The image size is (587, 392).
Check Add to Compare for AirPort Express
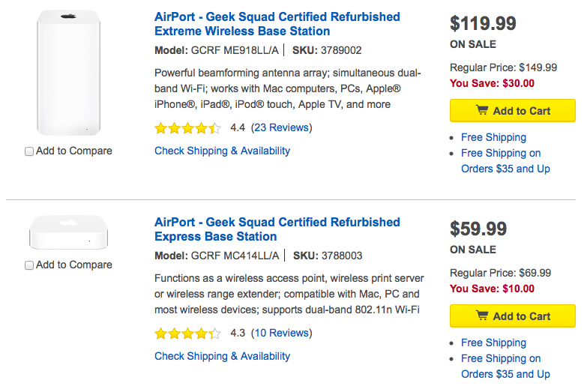click(29, 265)
